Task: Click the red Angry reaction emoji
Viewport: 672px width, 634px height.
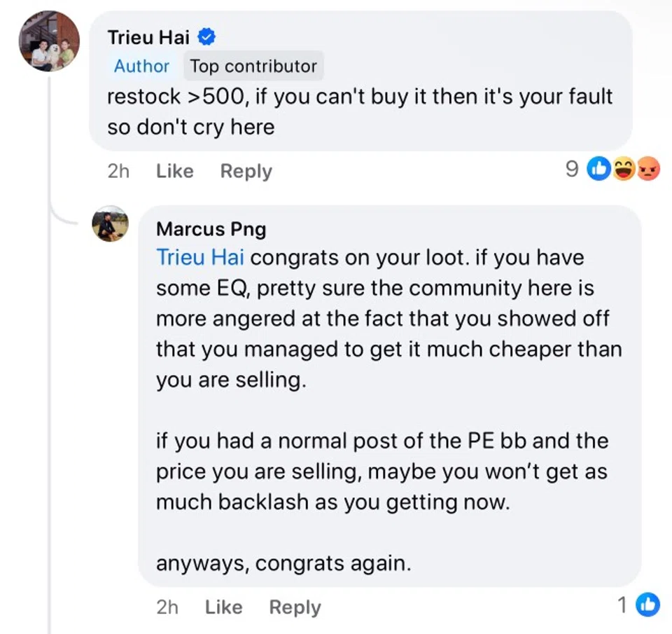Action: coord(647,169)
